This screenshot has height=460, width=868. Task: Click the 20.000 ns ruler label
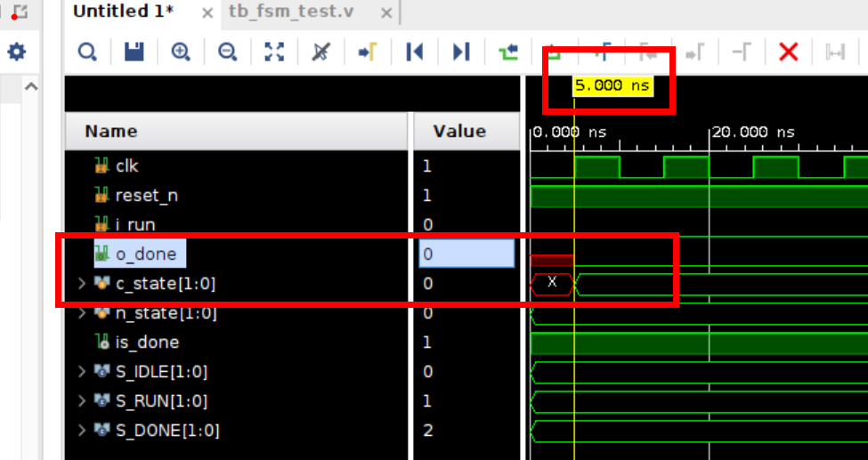[x=753, y=133]
